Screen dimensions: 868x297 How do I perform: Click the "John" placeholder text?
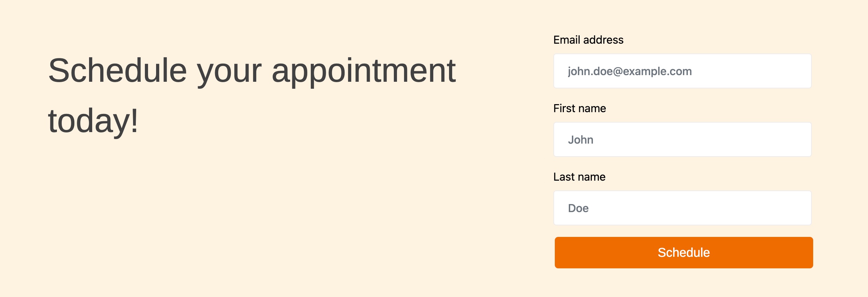[581, 140]
